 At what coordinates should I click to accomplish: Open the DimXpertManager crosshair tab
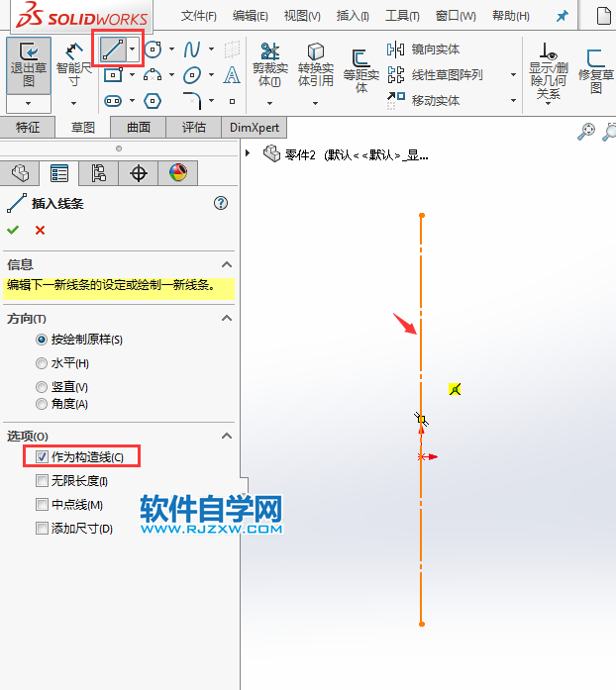point(139,173)
